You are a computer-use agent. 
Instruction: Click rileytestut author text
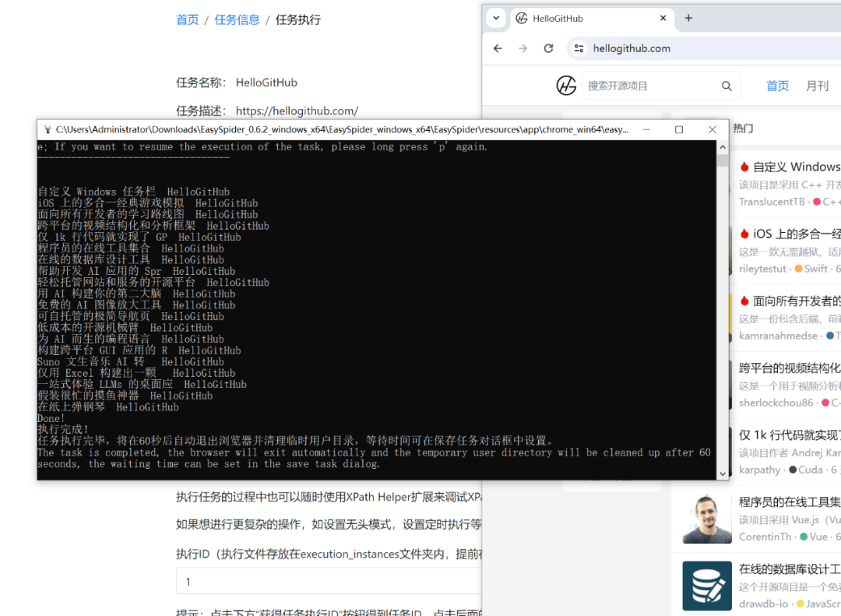(762, 269)
